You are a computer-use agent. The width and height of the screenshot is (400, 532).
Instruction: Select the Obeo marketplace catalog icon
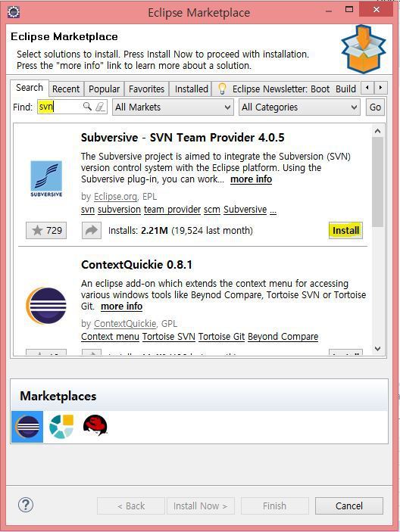click(x=61, y=427)
